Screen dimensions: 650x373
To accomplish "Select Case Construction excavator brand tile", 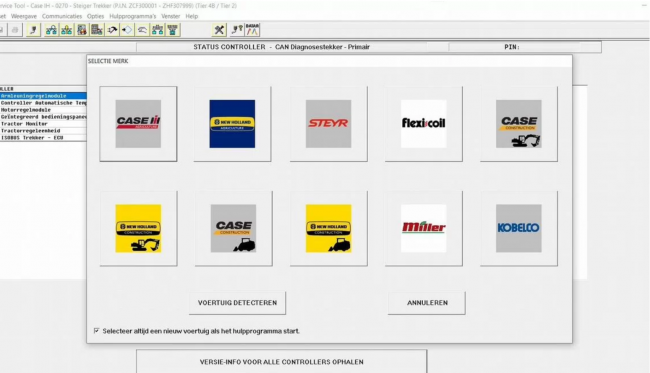I will pos(519,124).
